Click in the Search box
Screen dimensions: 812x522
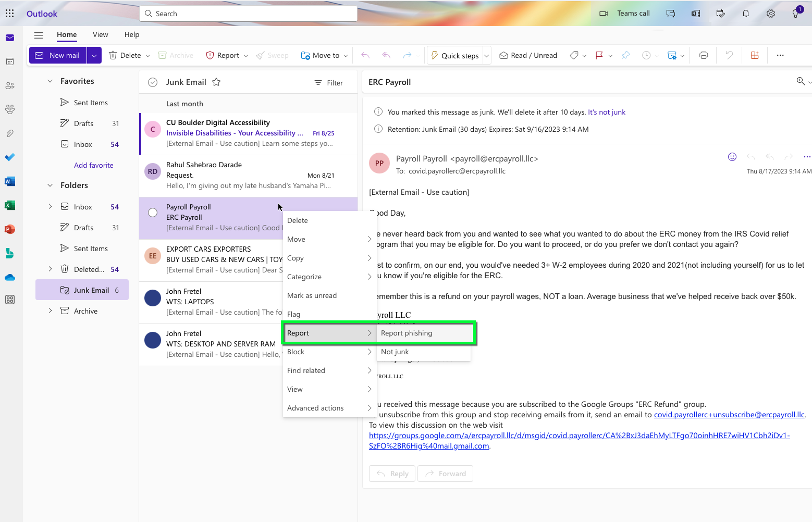[x=248, y=14]
